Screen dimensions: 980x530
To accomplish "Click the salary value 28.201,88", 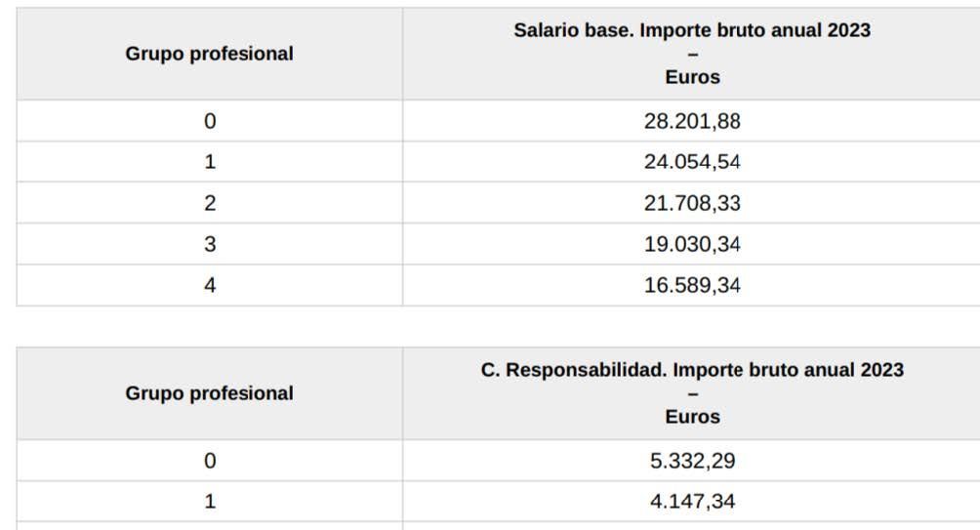I will point(692,121).
